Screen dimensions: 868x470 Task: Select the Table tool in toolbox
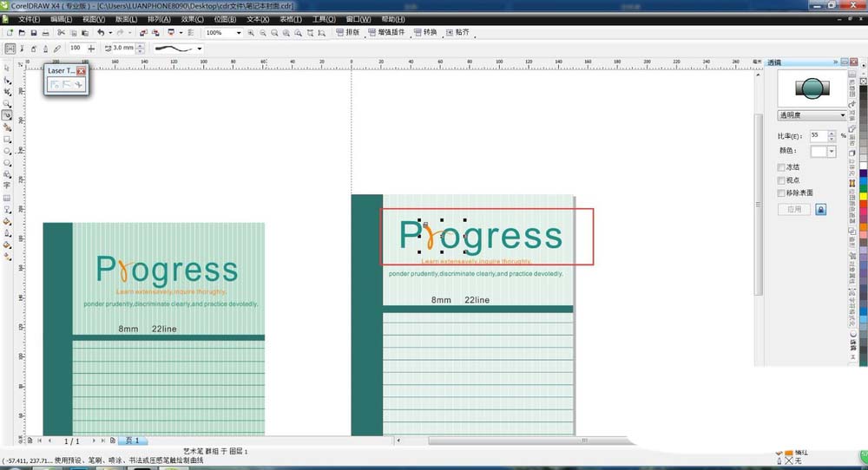(7, 198)
